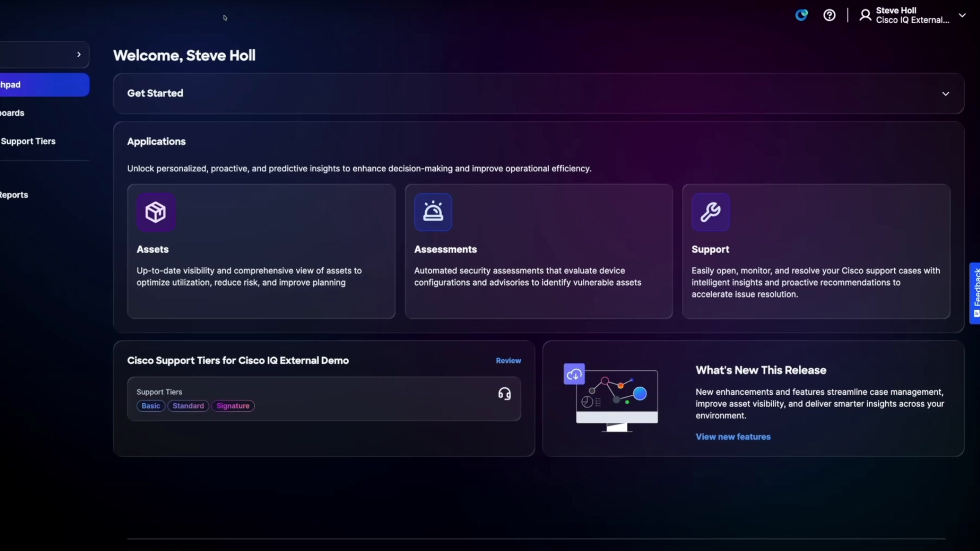Open the Cisco AI assistant icon
This screenshot has width=980, height=551.
[x=801, y=15]
